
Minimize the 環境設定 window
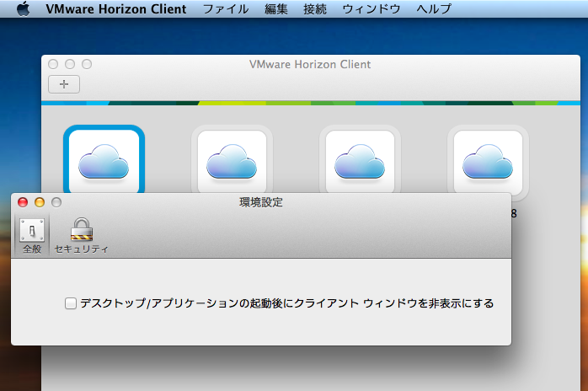click(x=40, y=202)
